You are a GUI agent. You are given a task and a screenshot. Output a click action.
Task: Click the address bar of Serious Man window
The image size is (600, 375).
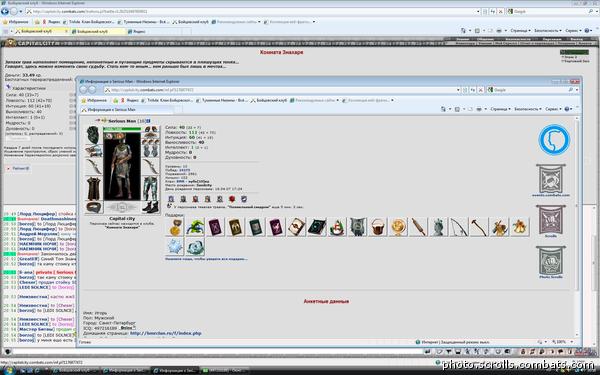(x=282, y=90)
